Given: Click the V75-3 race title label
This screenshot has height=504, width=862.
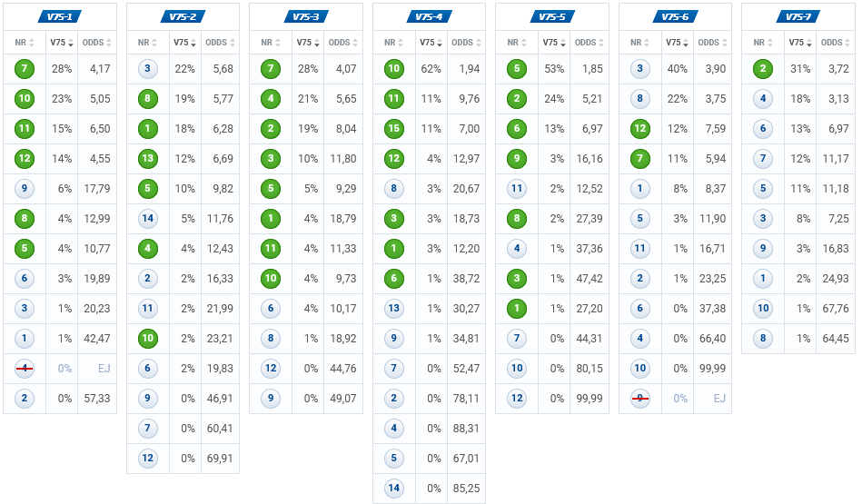Looking at the screenshot, I should pos(306,16).
